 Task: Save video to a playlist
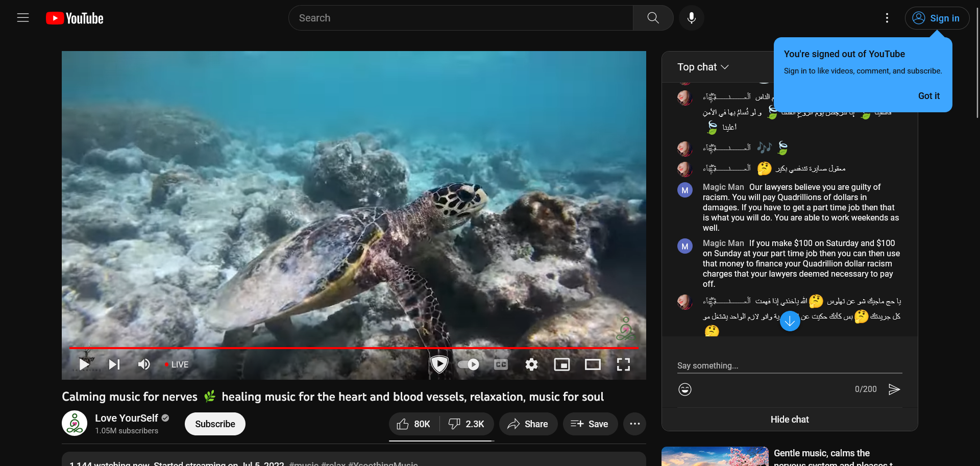point(590,424)
